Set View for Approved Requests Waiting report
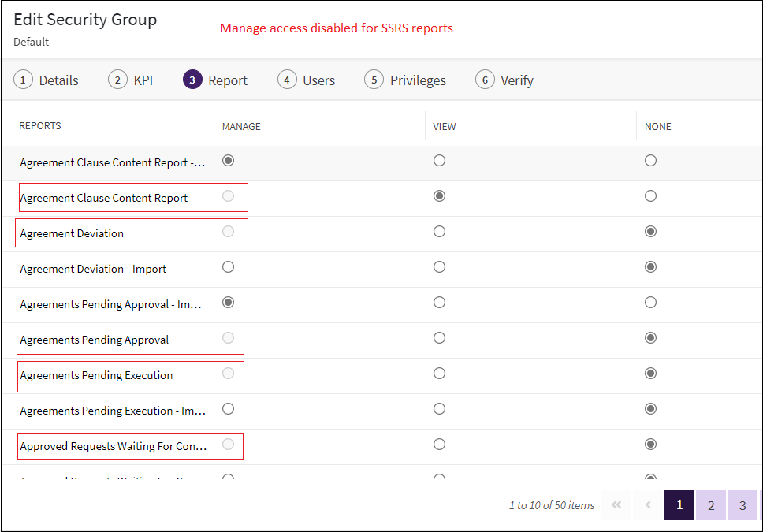Viewport: 763px width, 532px height. pos(439,445)
